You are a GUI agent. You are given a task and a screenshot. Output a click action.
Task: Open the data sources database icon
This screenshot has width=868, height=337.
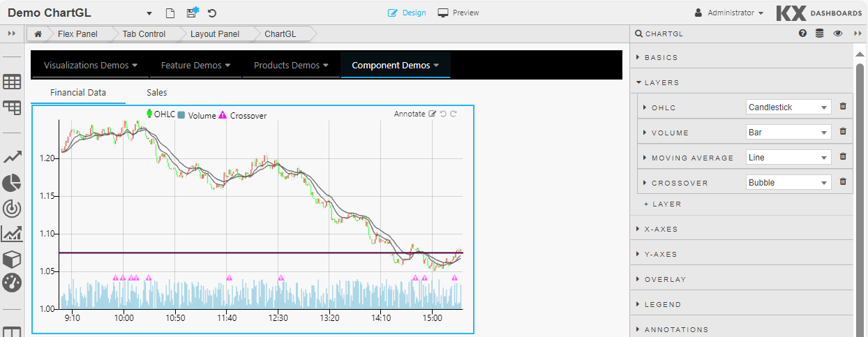(x=820, y=33)
